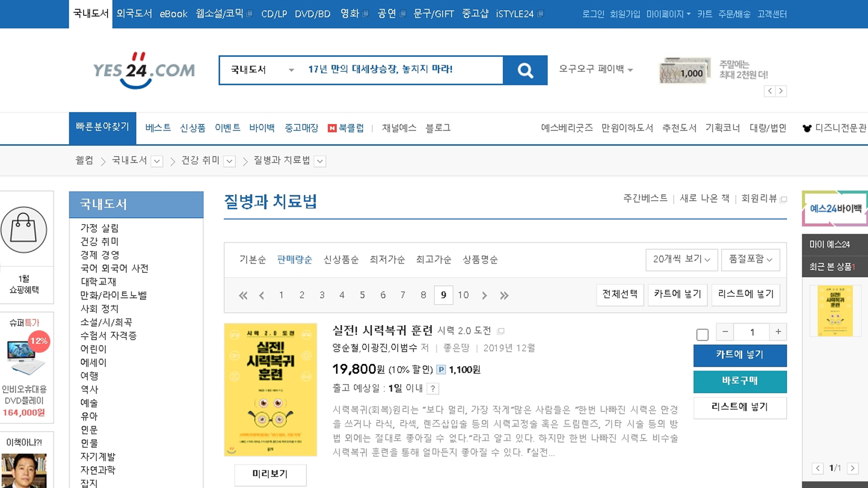This screenshot has height=488, width=868.
Task: Click the YES24.COM logo
Action: coord(144,70)
